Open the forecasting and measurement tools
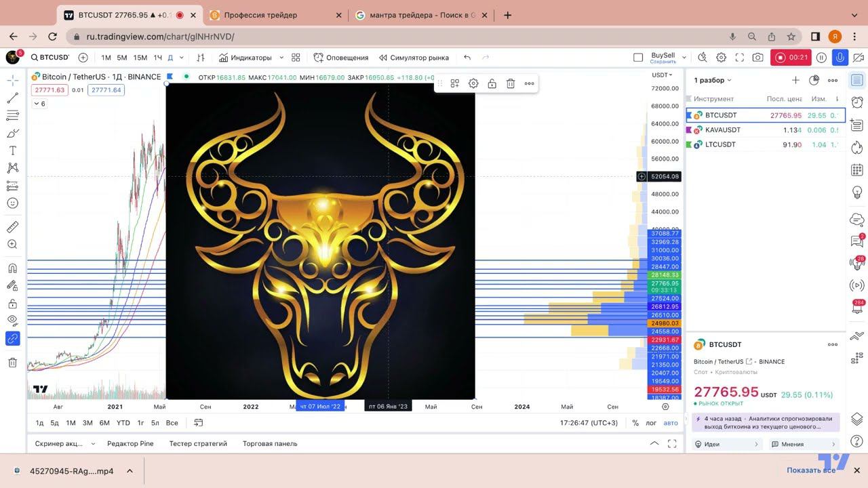Screen dimensions: 868x488 [x=12, y=186]
